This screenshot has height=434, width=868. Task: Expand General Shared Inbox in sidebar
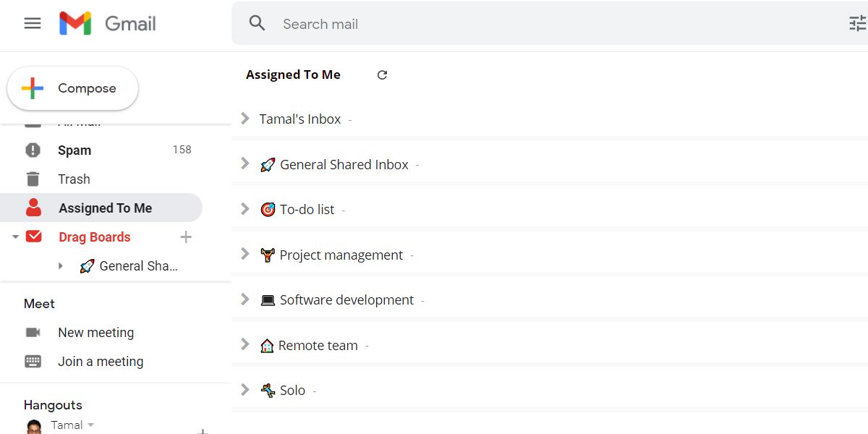61,266
